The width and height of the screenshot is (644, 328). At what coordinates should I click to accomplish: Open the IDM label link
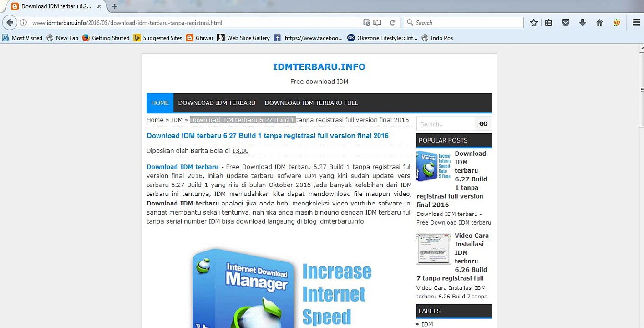point(427,324)
